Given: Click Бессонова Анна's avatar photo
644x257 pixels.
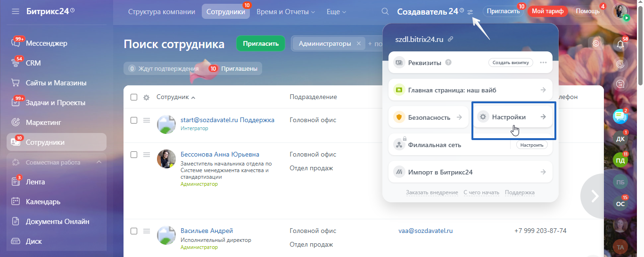Looking at the screenshot, I should [166, 159].
